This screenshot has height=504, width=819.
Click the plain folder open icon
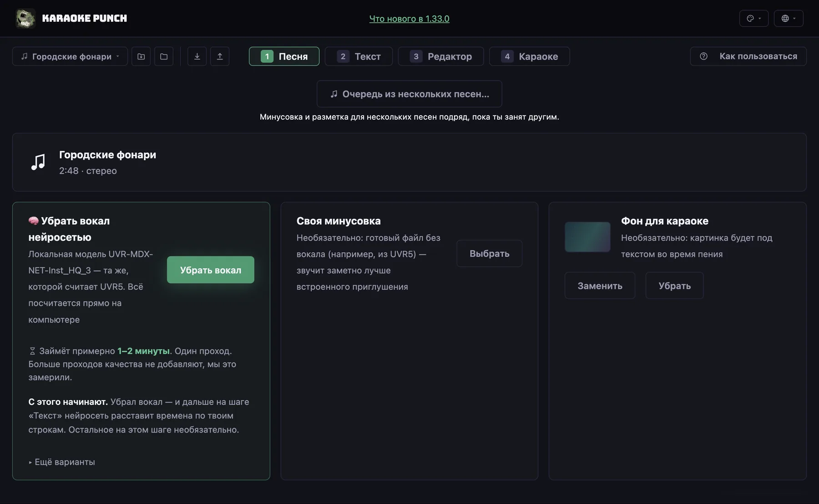coord(164,56)
